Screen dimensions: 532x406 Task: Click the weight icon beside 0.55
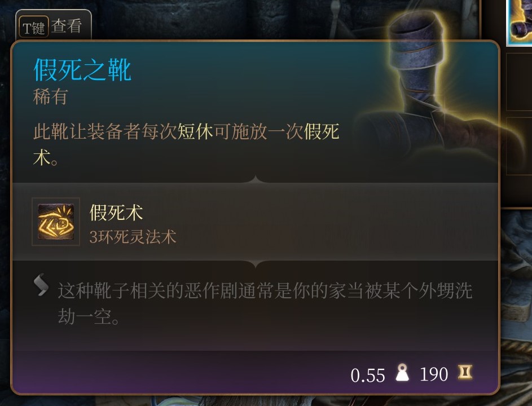[x=402, y=372]
